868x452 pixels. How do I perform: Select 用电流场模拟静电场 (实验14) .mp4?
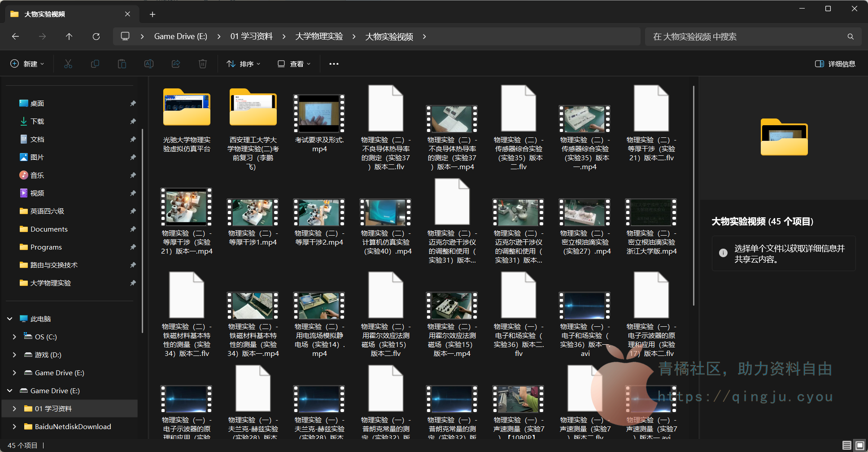(x=319, y=324)
